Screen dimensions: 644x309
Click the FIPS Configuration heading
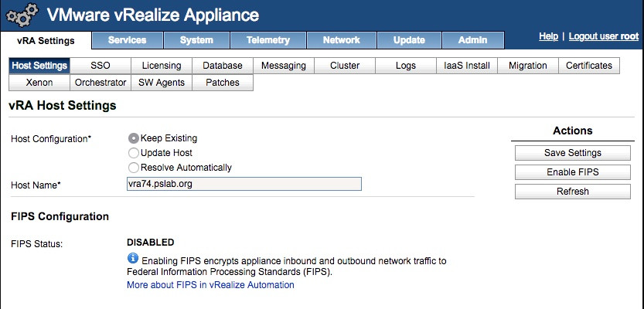point(60,216)
